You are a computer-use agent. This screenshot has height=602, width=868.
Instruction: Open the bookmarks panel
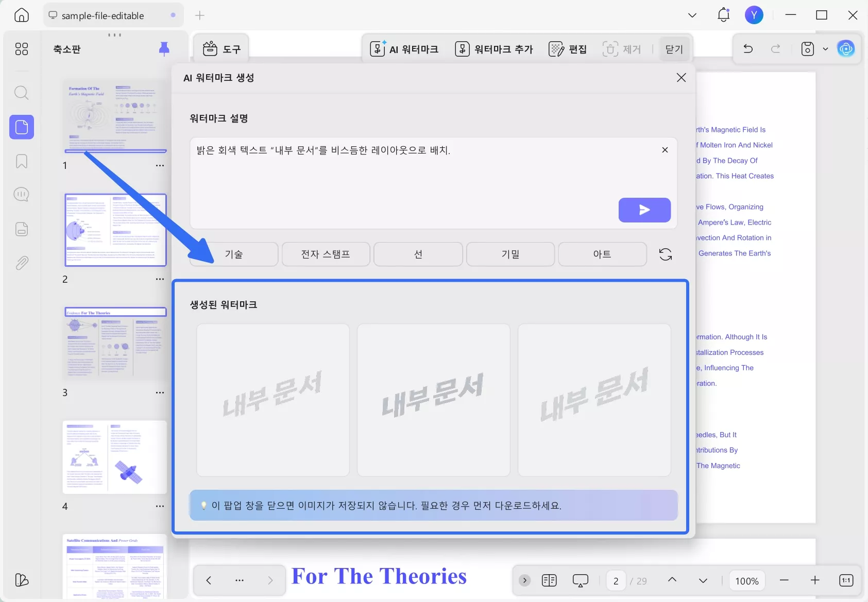click(22, 161)
